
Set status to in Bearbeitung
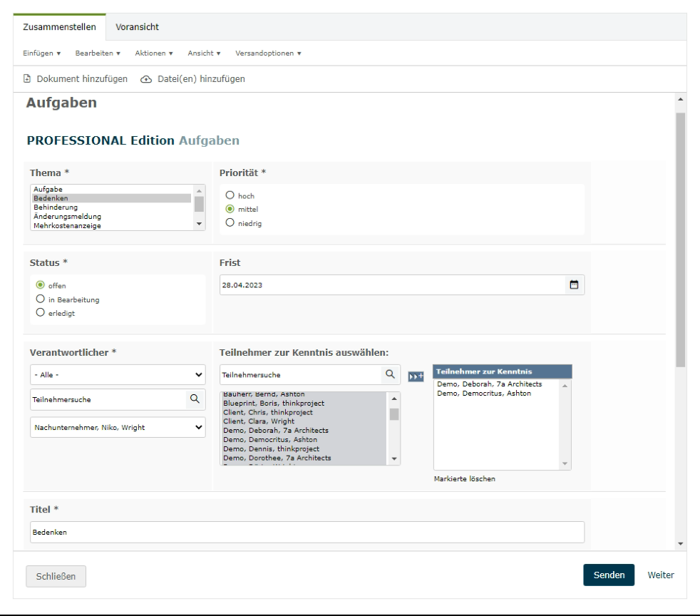[40, 299]
